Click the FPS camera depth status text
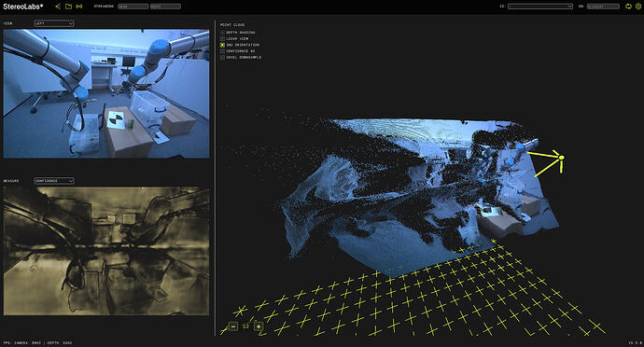 [x=37, y=342]
